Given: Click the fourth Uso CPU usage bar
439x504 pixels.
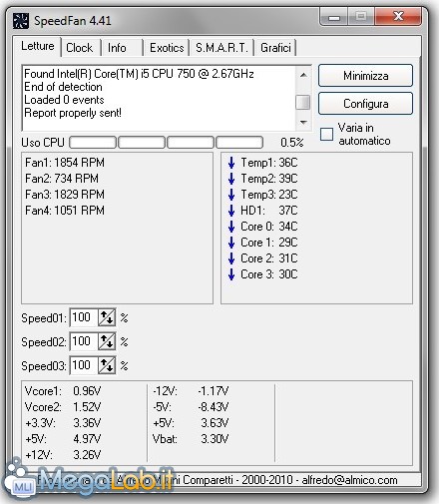Looking at the screenshot, I should click(x=239, y=143).
